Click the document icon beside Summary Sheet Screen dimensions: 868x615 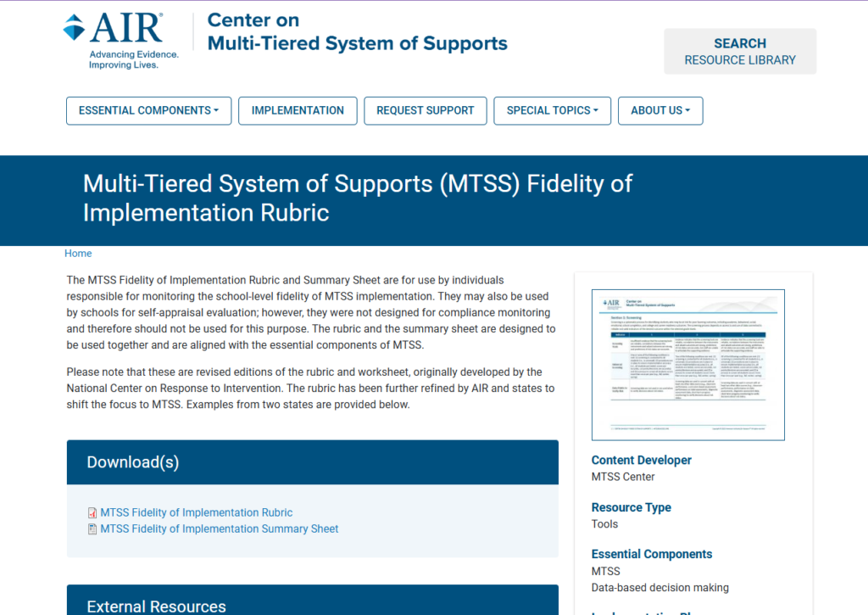pyautogui.click(x=92, y=529)
